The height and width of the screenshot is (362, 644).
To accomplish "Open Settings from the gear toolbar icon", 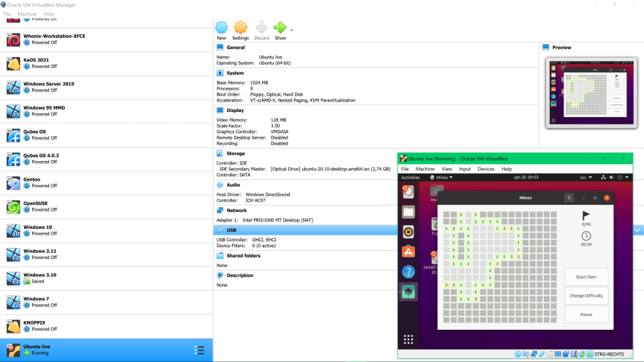I will [240, 28].
